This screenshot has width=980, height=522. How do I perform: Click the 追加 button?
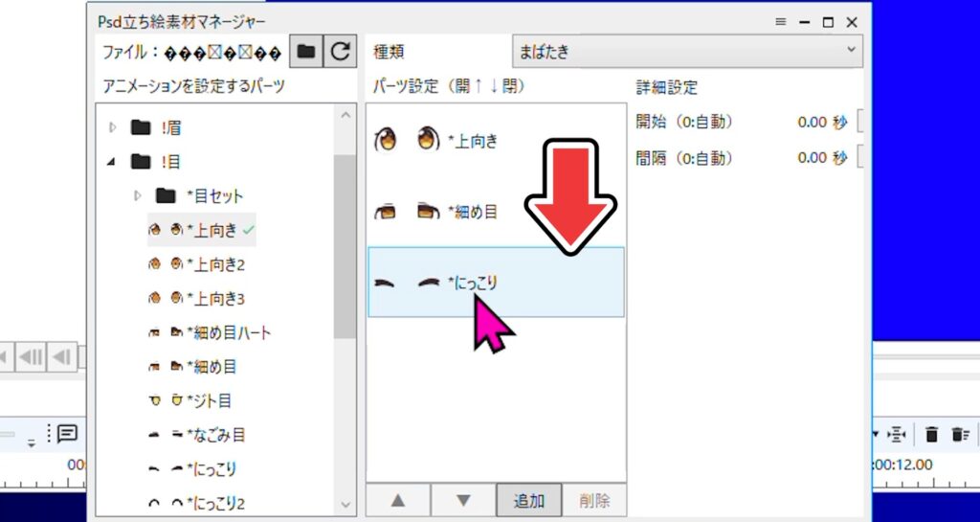[528, 500]
